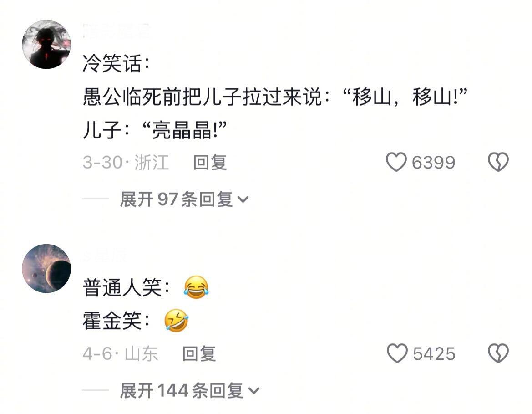
Task: Click the rolling-laughing emoji after 霍金笑
Action: pos(177,320)
